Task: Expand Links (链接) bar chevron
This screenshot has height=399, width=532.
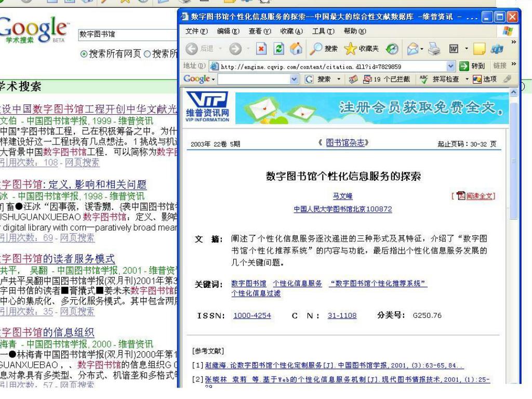Action: click(x=514, y=63)
